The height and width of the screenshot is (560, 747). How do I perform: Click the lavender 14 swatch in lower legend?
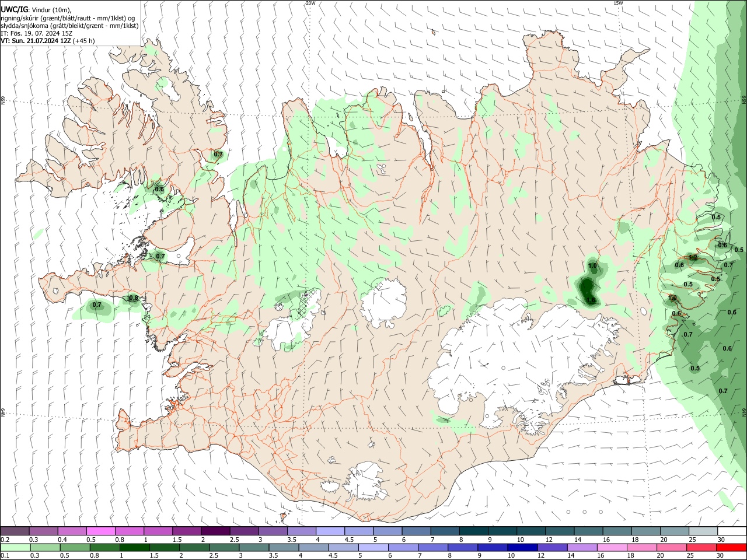pyautogui.click(x=582, y=547)
